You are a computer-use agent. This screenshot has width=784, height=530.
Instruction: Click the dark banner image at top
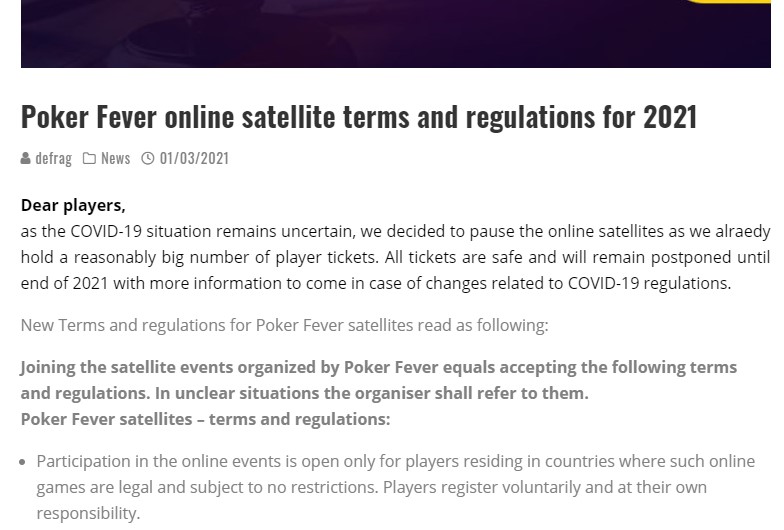tap(395, 33)
